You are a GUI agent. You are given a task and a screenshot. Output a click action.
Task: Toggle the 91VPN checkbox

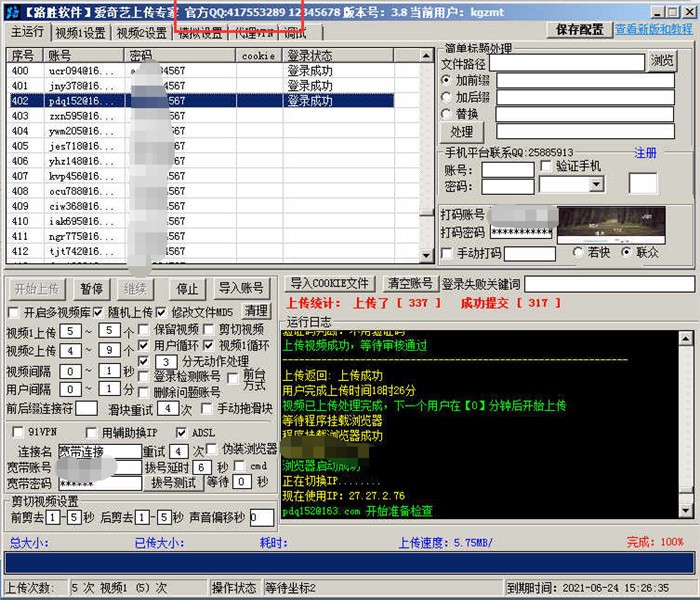[18, 432]
